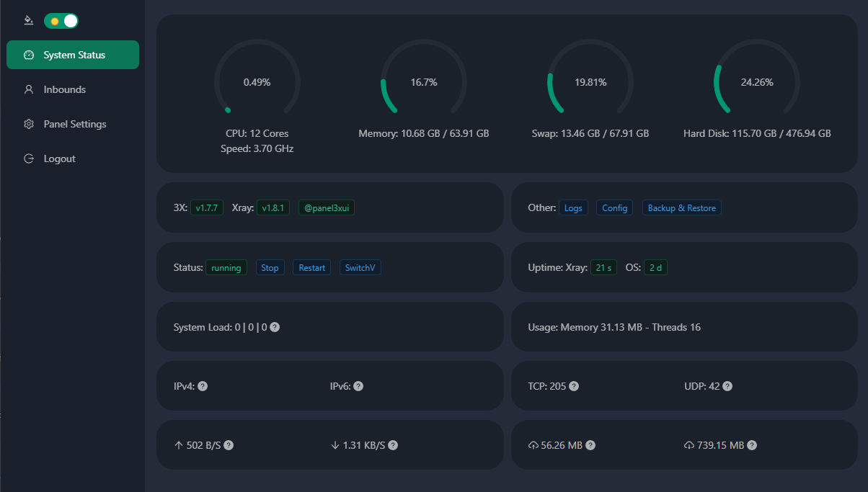Open Backup & Restore
868x492 pixels.
pos(681,208)
